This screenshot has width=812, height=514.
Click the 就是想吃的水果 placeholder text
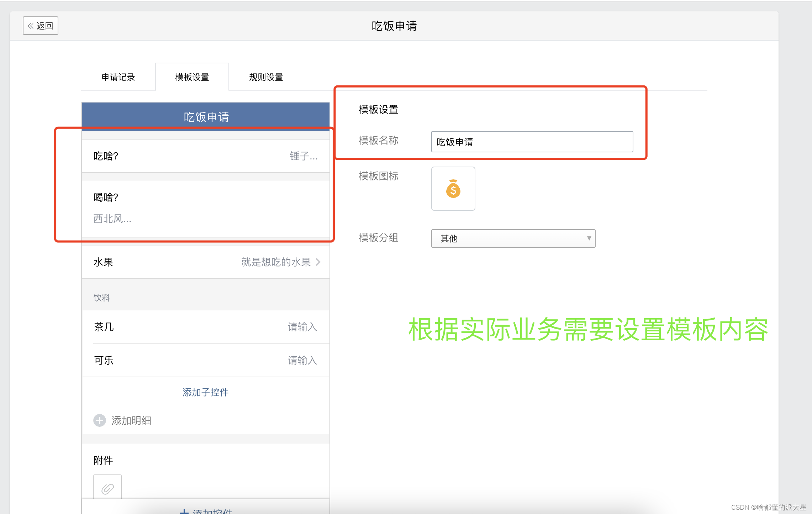point(276,262)
